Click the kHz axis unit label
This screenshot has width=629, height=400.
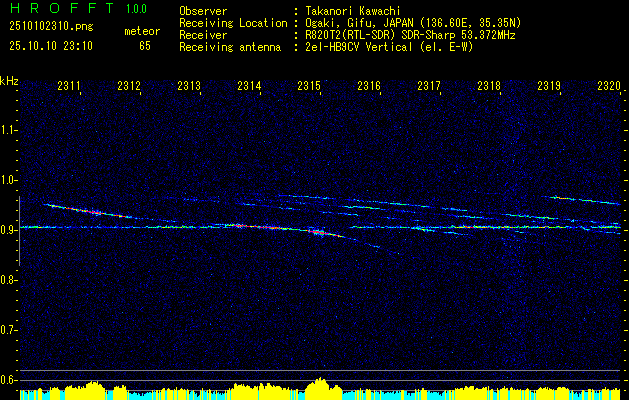[x=9, y=81]
